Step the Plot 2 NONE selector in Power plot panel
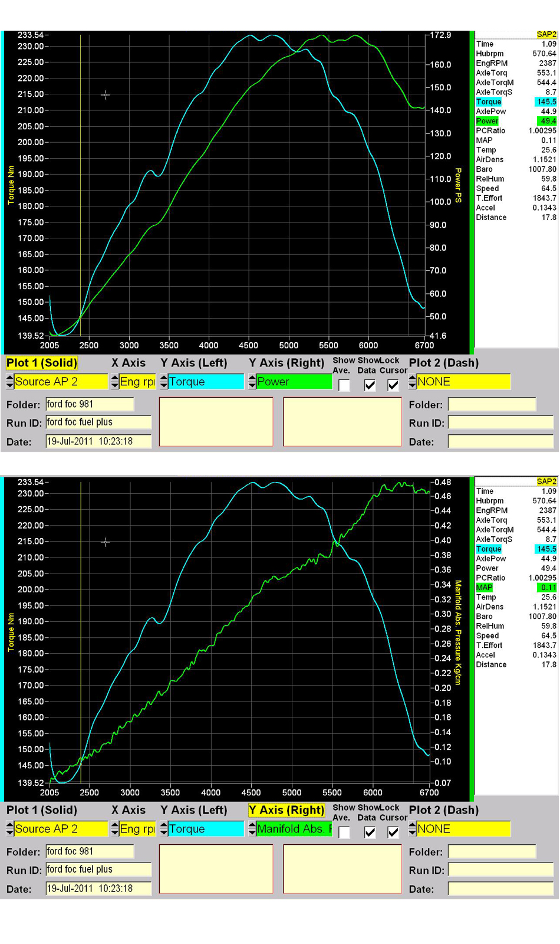The height and width of the screenshot is (944, 560). pyautogui.click(x=412, y=382)
